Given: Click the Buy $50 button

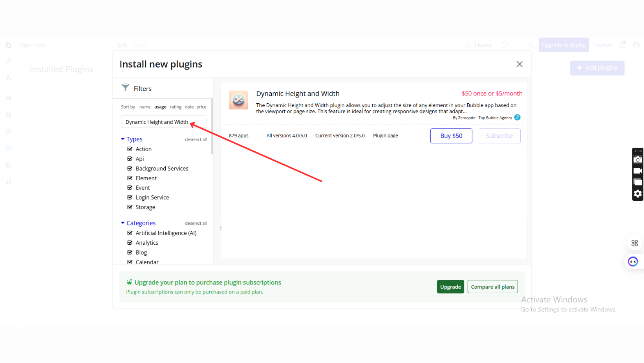Looking at the screenshot, I should point(451,136).
